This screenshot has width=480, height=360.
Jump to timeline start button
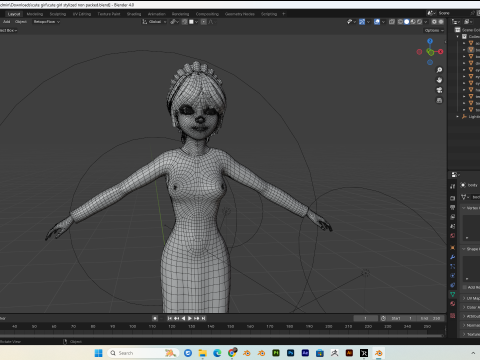coord(170,318)
